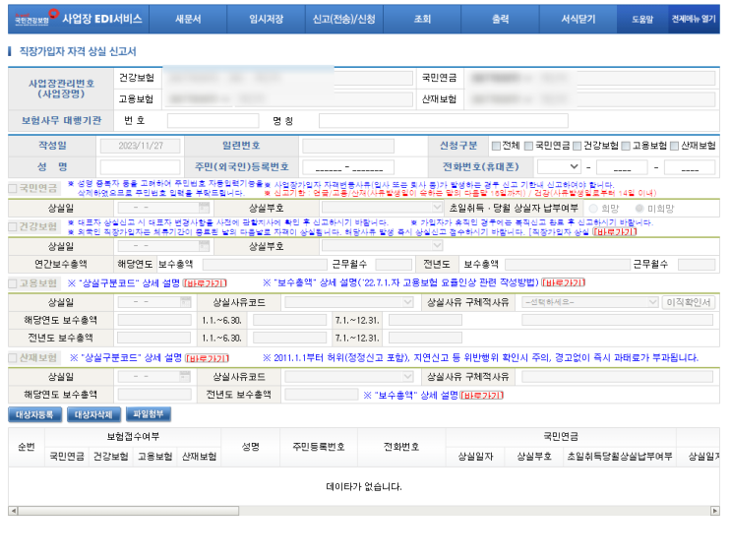The height and width of the screenshot is (560, 731).
Task: Toggle the 고용보험 section checkbox
Action: click(x=13, y=283)
